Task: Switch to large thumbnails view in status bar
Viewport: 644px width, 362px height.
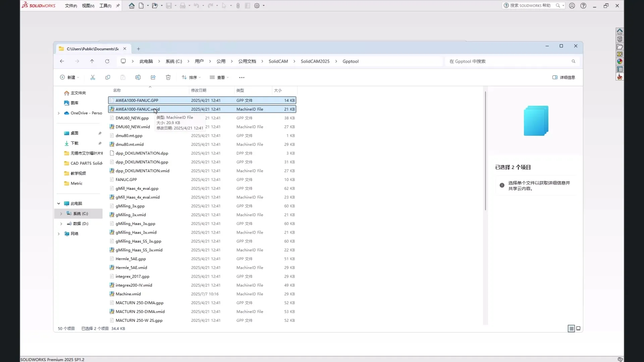Action: point(578,328)
